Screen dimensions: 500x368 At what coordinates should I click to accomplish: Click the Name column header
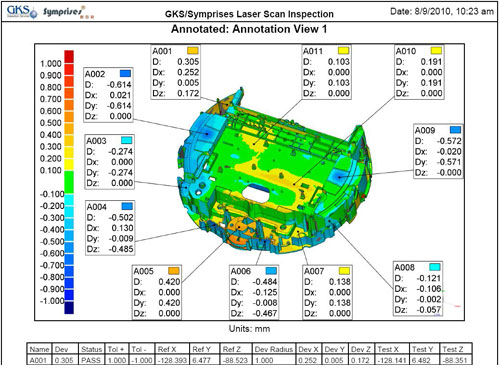point(40,349)
